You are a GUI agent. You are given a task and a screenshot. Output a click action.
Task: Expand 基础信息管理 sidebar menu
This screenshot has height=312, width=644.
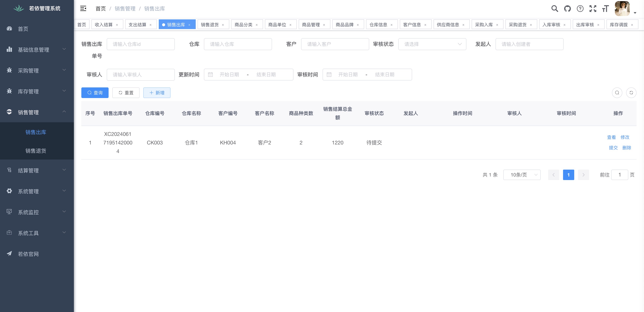point(37,49)
